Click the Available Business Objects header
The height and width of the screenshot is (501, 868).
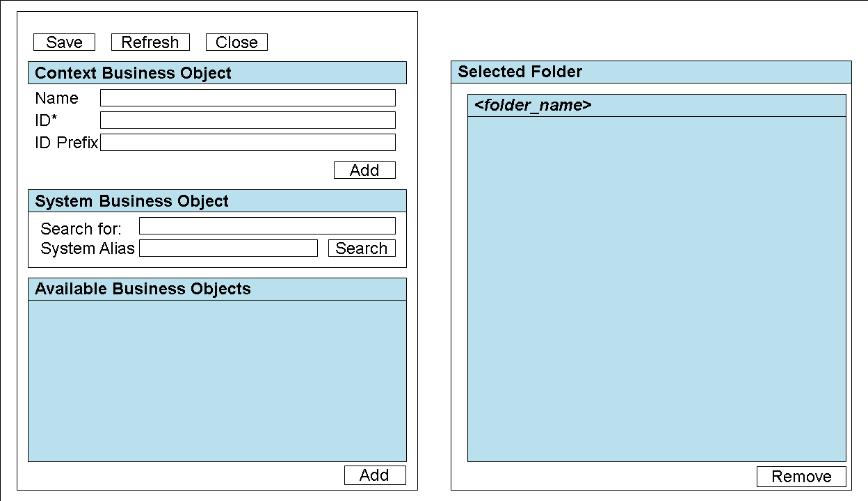217,289
